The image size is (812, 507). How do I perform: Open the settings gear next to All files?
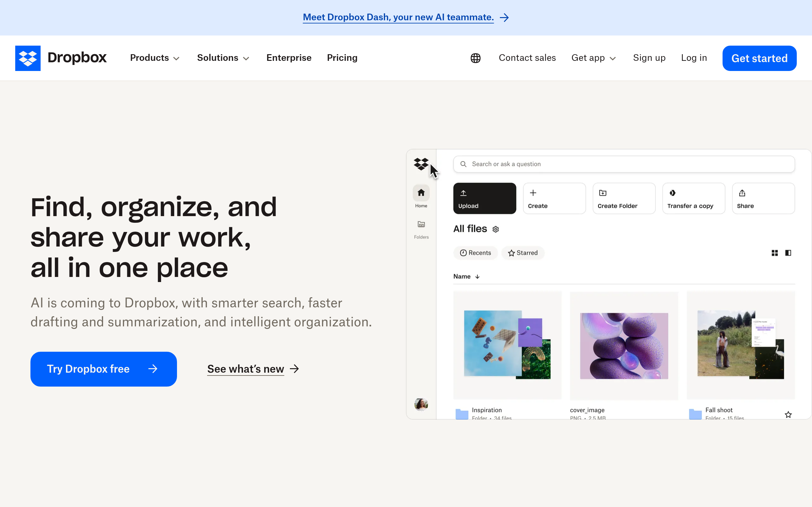click(495, 229)
